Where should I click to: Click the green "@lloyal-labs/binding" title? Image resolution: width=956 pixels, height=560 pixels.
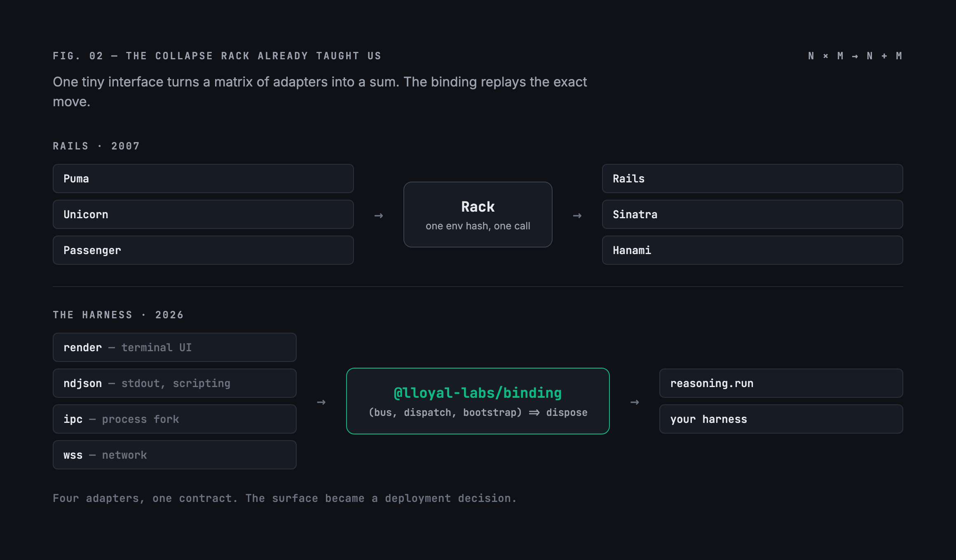478,393
